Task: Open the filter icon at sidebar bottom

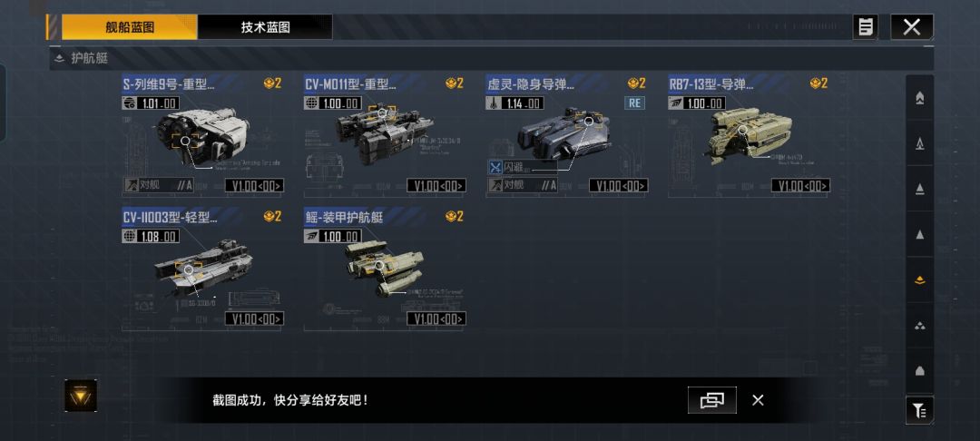Action: click(x=919, y=410)
